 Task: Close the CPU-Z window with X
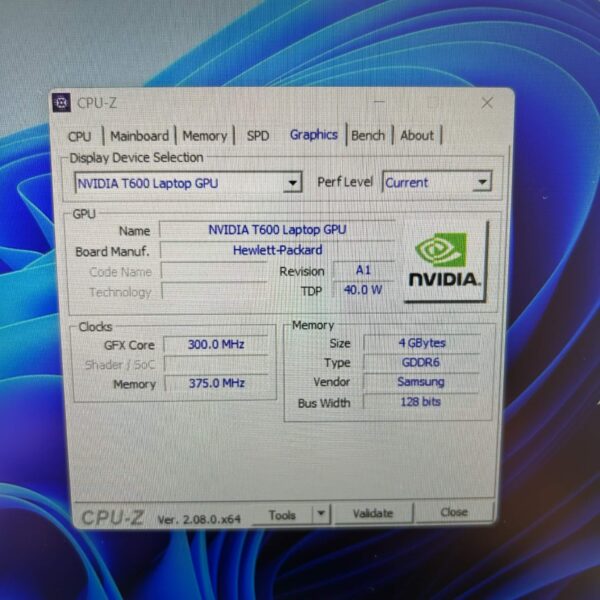487,103
